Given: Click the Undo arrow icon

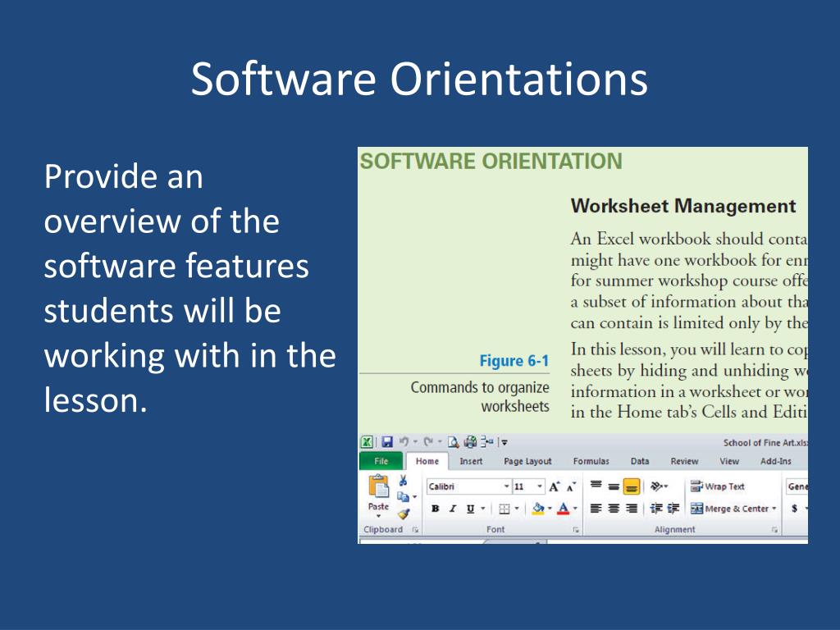Looking at the screenshot, I should 404,441.
